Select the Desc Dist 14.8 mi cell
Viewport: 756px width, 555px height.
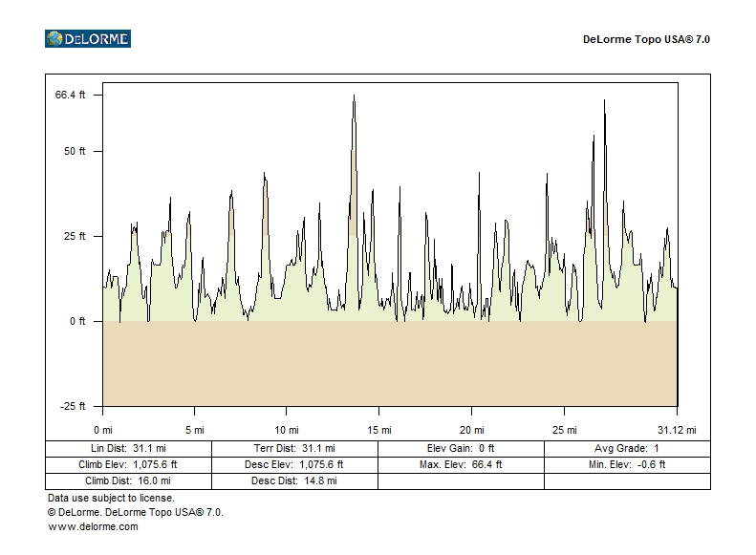click(x=294, y=480)
